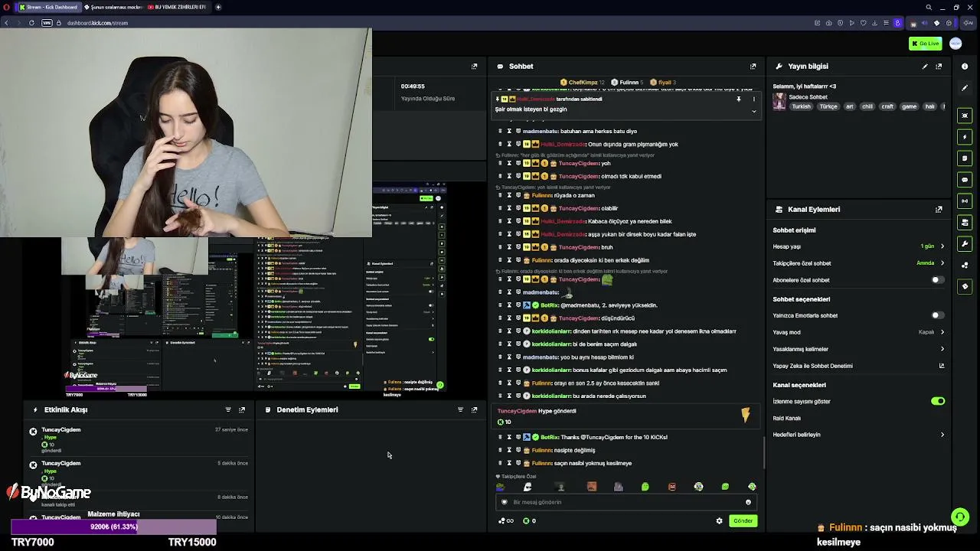Image resolution: width=980 pixels, height=551 pixels.
Task: Collapse the pinned message chevron
Action: pyautogui.click(x=753, y=111)
